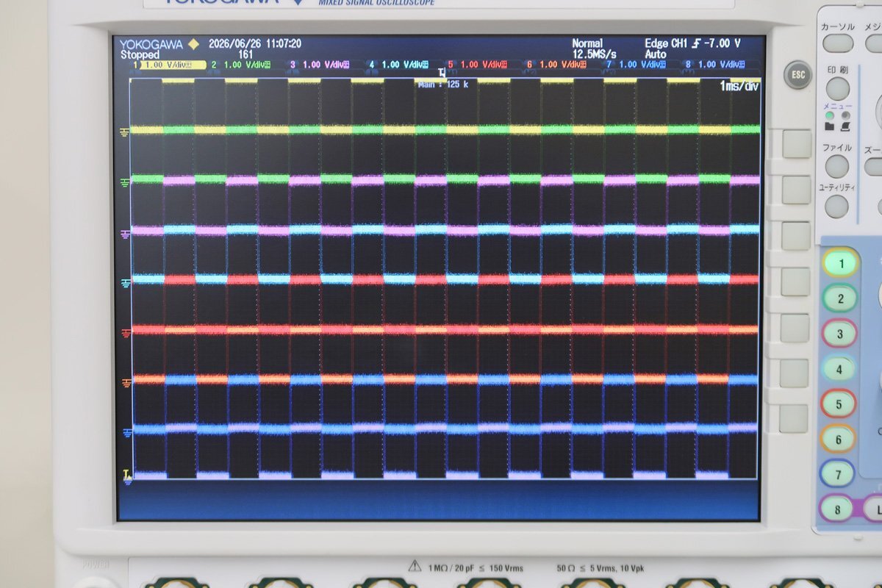882x588 pixels.
Task: Push the ESC button beside the screen
Action: click(x=797, y=75)
